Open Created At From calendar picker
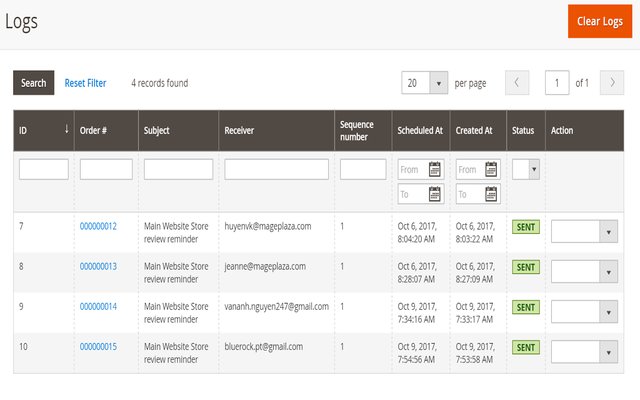 491,169
